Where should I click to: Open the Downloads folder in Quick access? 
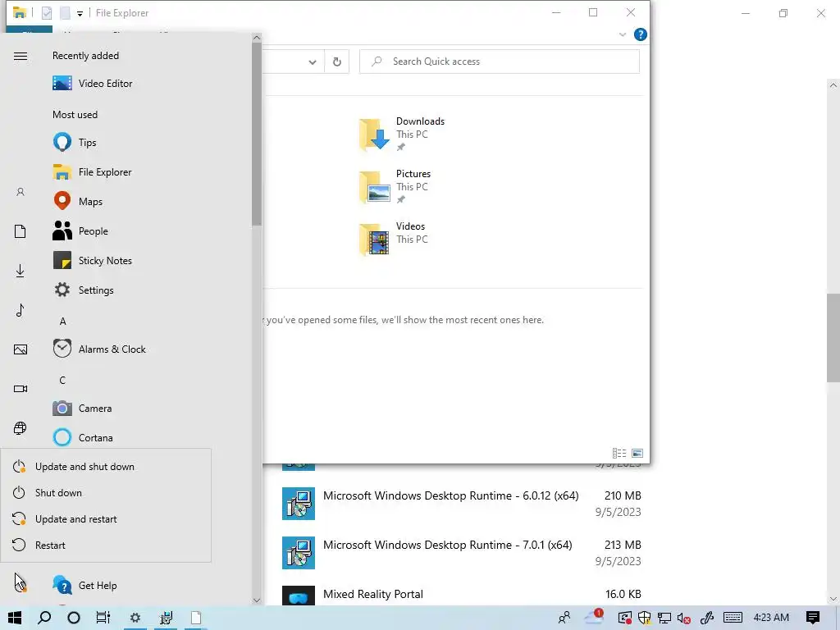click(x=402, y=134)
